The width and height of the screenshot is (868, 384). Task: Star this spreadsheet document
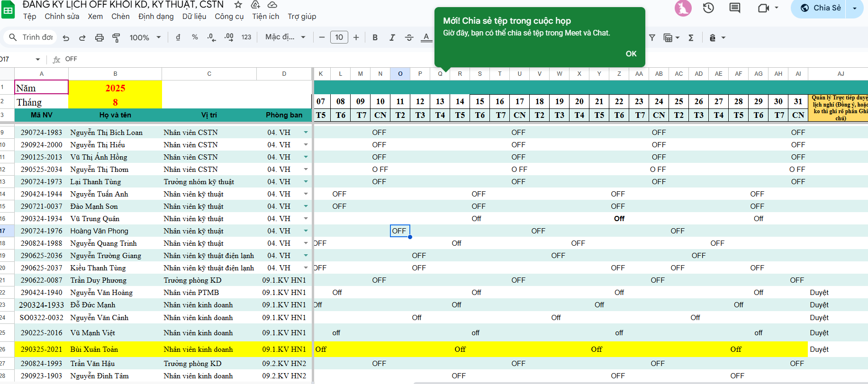(x=238, y=5)
